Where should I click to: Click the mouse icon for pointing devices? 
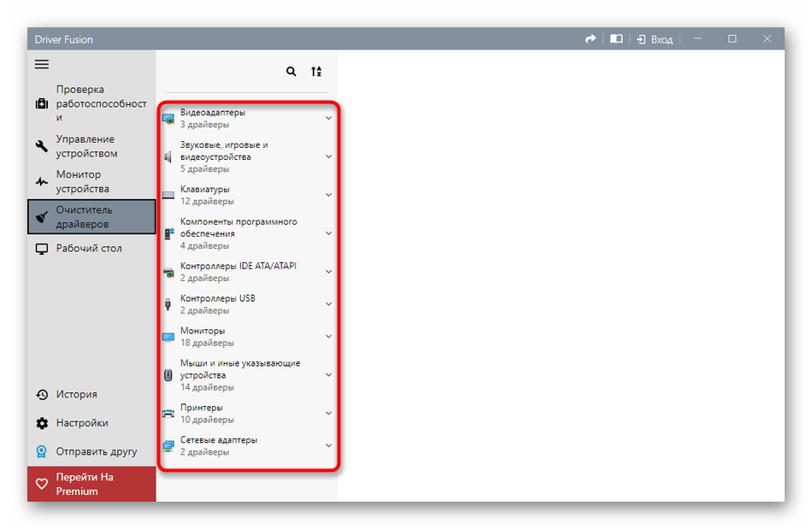coord(168,375)
